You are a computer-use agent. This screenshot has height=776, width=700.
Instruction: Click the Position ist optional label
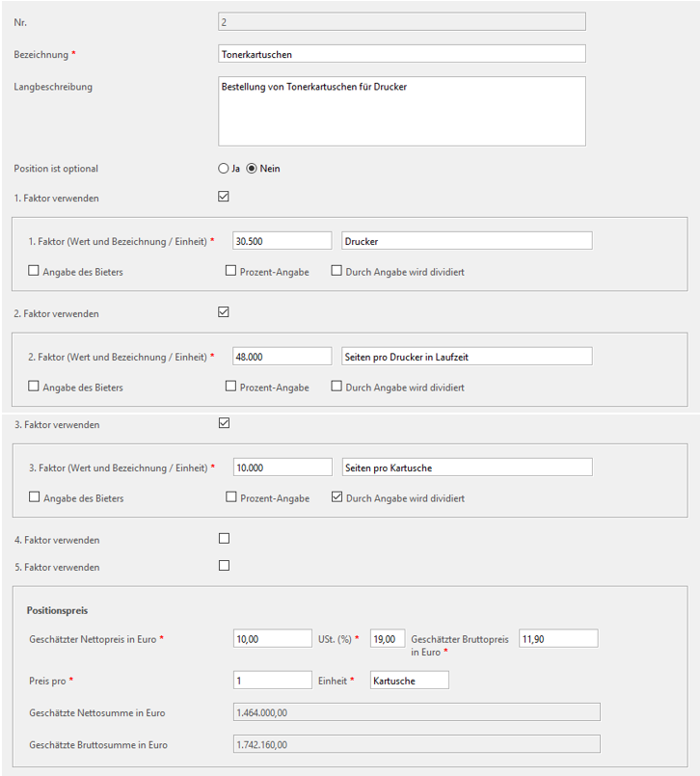[x=56, y=169]
